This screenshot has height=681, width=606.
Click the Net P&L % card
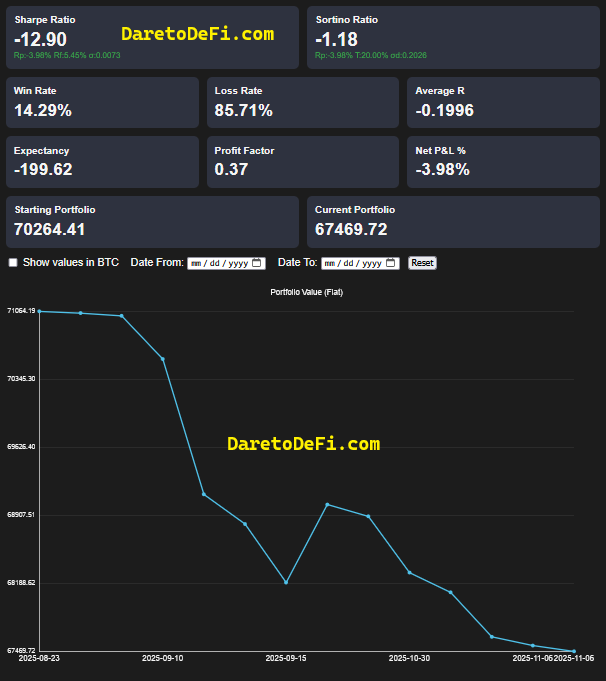(x=503, y=162)
